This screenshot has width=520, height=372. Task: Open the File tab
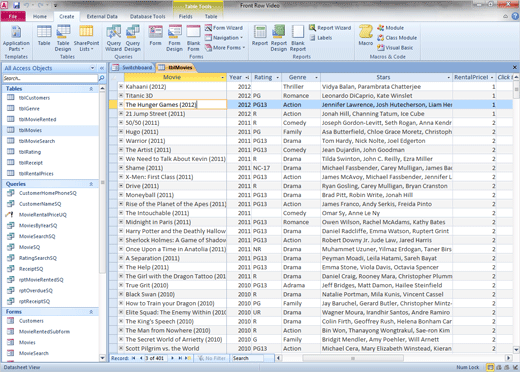click(13, 16)
